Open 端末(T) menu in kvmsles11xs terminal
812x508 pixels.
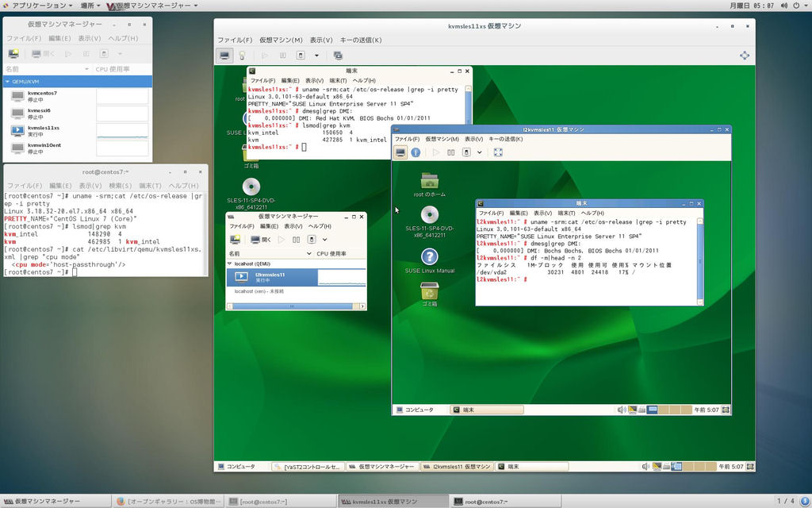(x=338, y=80)
